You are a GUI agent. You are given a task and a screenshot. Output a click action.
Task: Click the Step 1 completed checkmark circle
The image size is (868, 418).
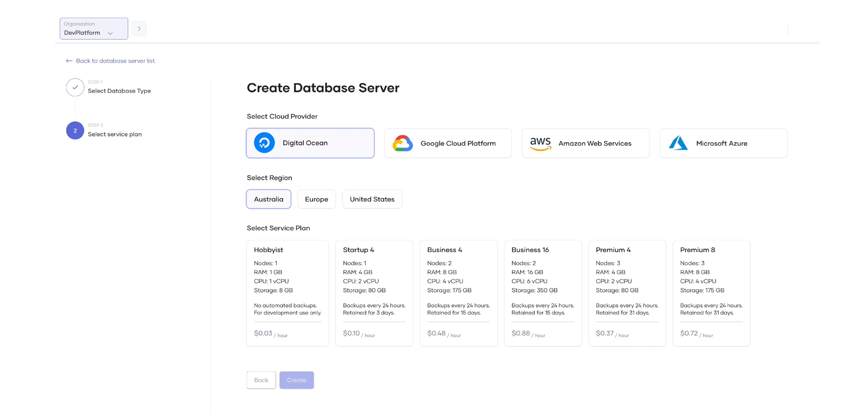pos(75,87)
